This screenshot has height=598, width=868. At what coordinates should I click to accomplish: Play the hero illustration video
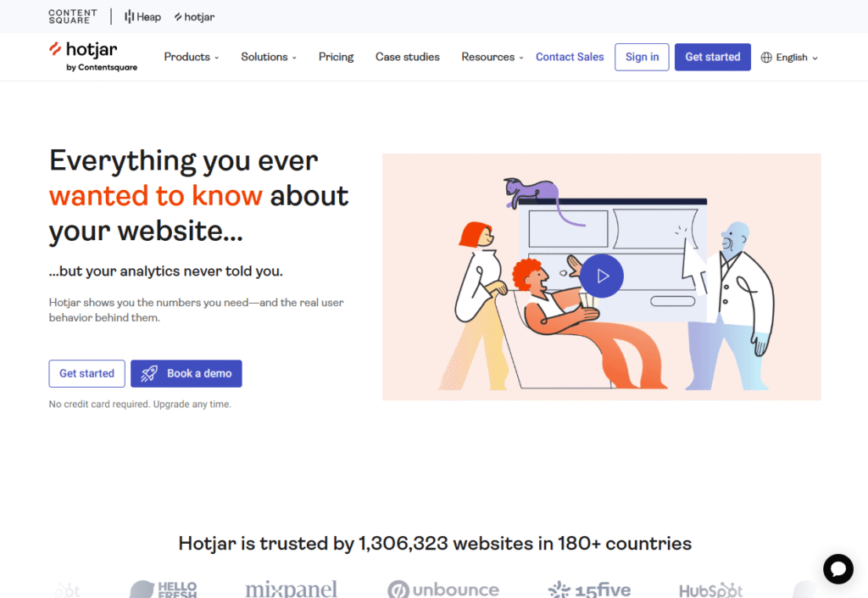pyautogui.click(x=602, y=276)
